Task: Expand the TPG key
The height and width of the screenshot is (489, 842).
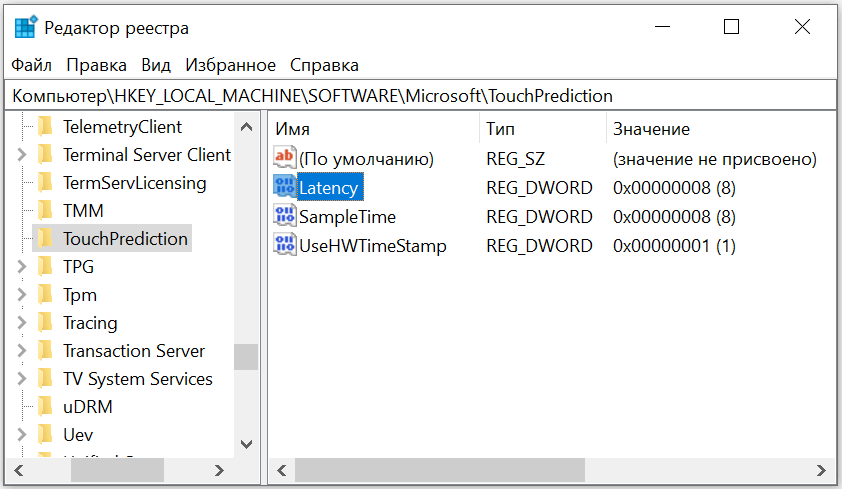Action: (22, 266)
